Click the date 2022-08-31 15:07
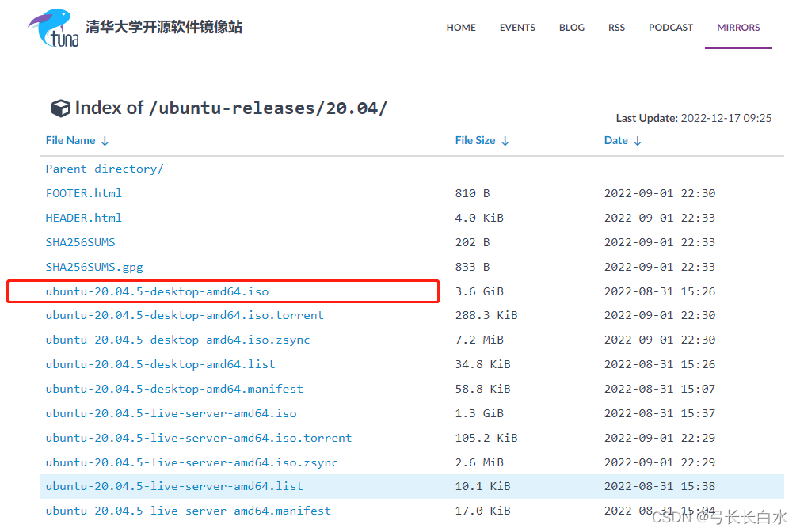The image size is (800, 532). (x=660, y=389)
